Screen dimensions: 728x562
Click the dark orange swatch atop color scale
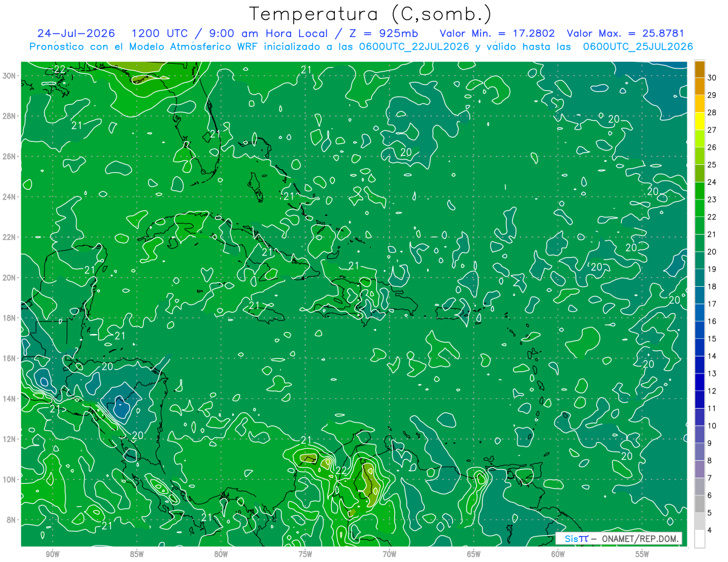699,69
